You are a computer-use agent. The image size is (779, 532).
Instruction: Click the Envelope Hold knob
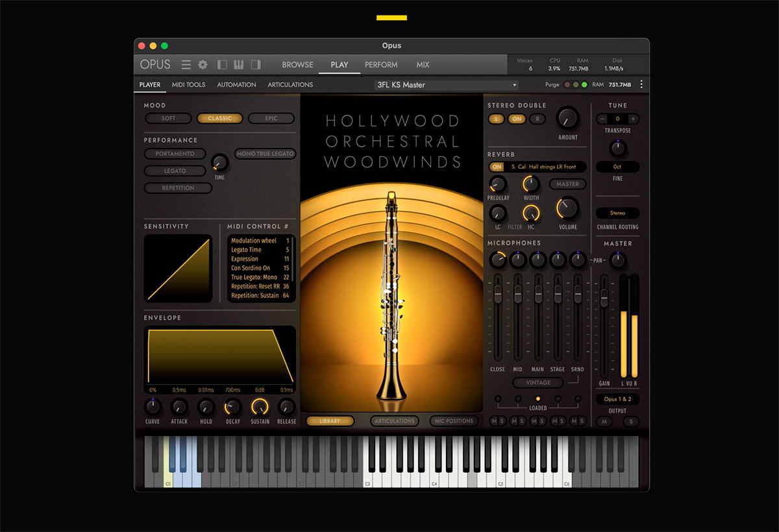pyautogui.click(x=206, y=407)
